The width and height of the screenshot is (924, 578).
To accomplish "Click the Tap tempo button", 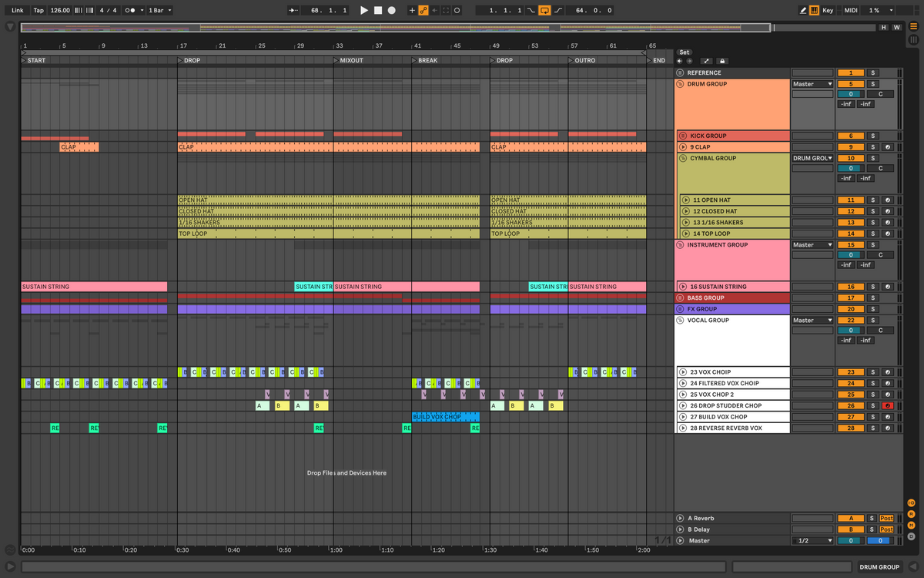I will [38, 11].
